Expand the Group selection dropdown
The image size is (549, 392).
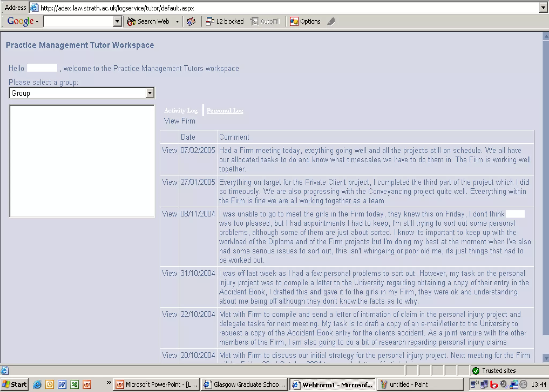coord(150,93)
